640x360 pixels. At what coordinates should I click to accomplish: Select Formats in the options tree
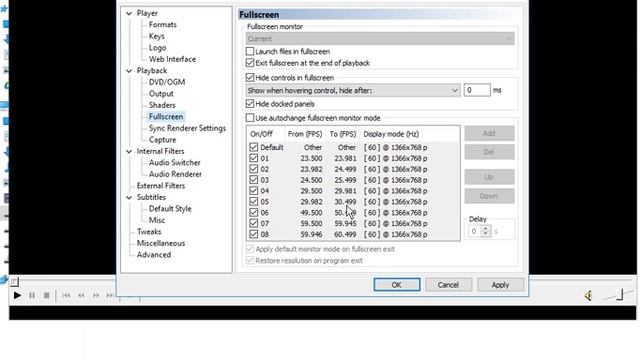point(162,24)
